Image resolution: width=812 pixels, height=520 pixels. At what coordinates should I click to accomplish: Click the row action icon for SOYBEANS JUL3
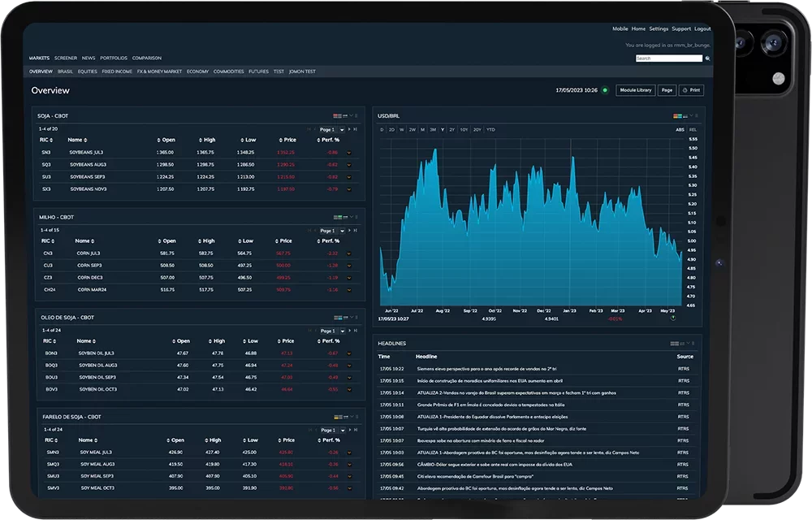point(349,152)
